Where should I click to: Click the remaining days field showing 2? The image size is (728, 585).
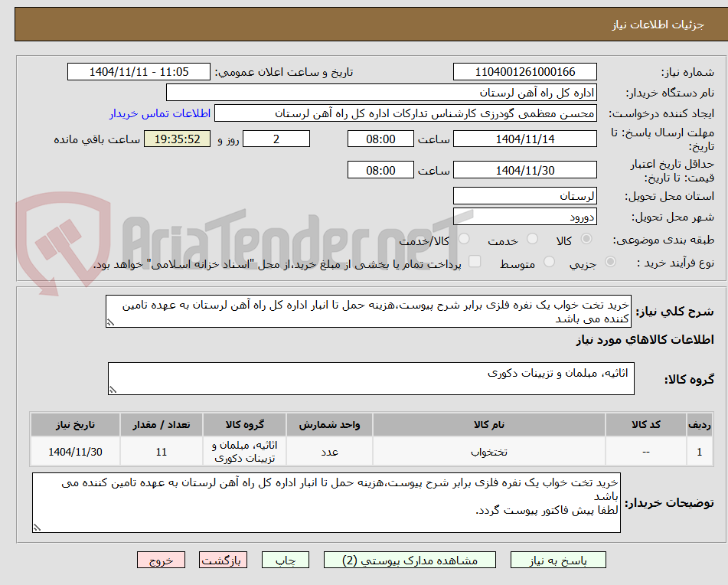pos(276,139)
